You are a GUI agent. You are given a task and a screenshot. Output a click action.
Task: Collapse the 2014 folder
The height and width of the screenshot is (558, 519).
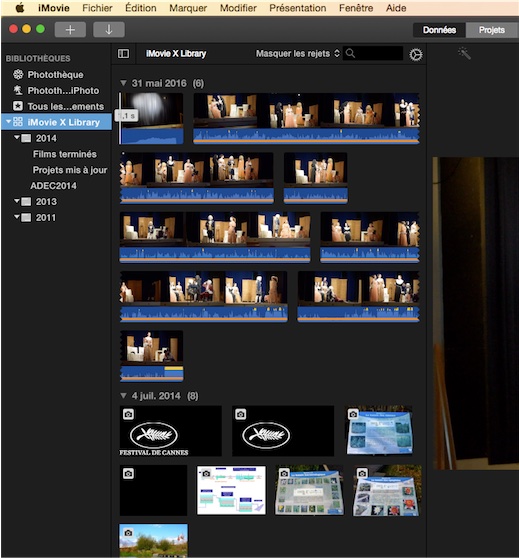17,137
